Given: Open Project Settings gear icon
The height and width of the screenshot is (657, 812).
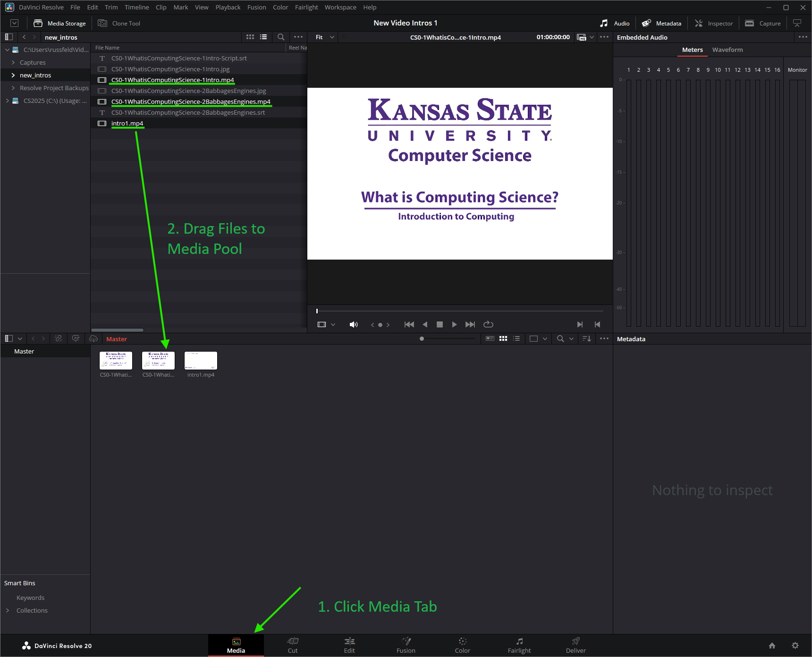Looking at the screenshot, I should pos(795,645).
